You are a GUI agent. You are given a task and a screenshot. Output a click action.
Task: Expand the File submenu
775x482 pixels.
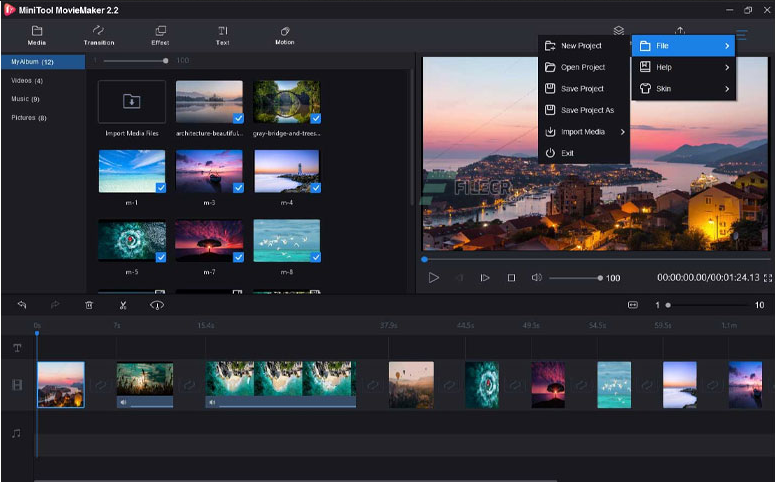coord(684,46)
